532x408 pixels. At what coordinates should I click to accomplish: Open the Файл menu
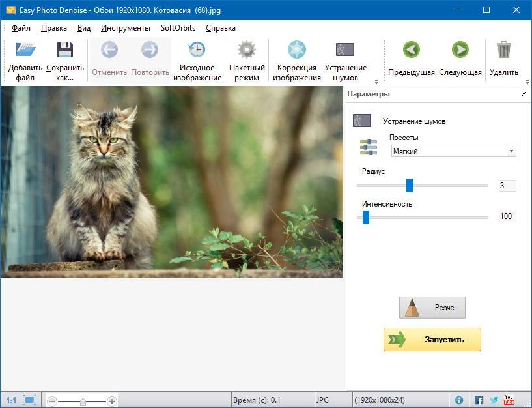(21, 28)
